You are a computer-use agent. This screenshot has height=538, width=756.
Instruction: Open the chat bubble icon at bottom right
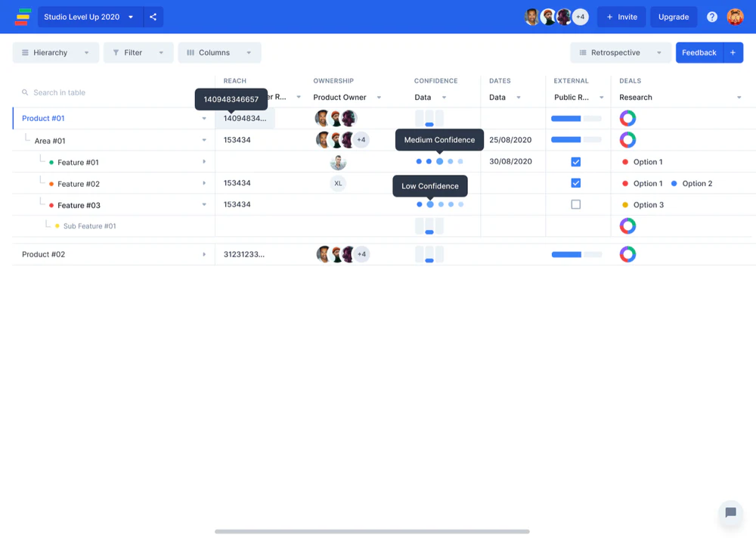tap(730, 512)
